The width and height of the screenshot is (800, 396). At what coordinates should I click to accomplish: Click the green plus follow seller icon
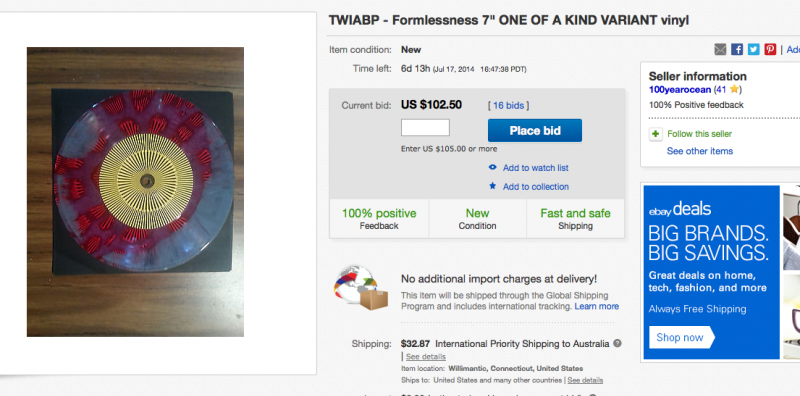655,134
